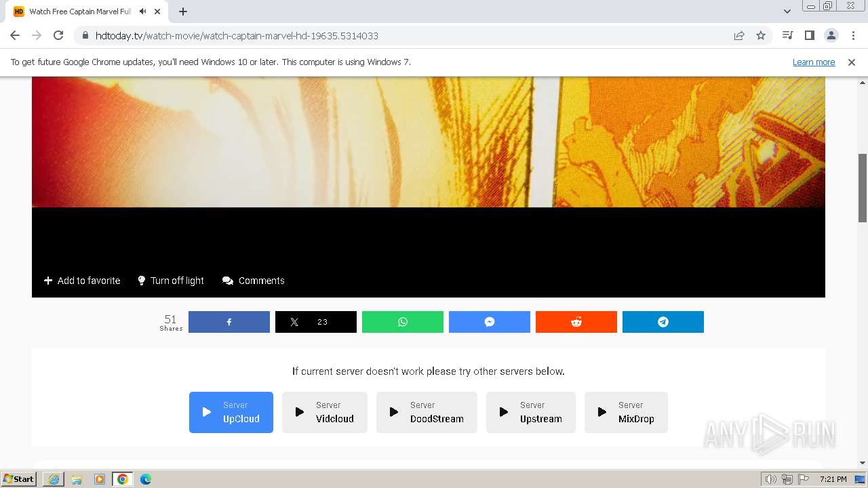Open File Explorer from taskbar
The image size is (868, 488).
pos(77,479)
